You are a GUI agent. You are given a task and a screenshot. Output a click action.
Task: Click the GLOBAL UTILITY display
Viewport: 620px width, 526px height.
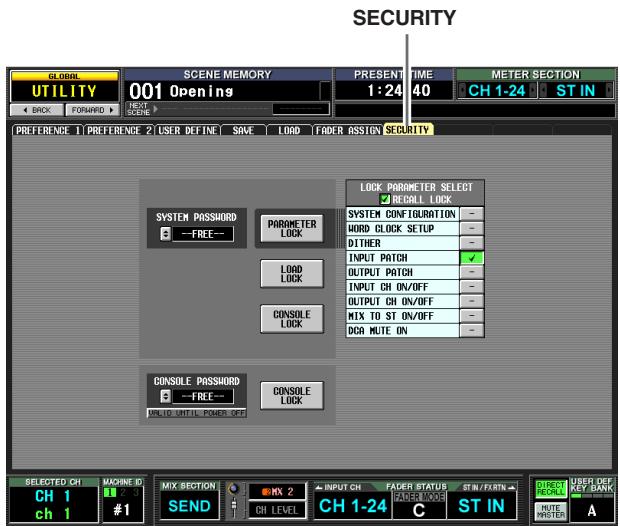coord(64,87)
